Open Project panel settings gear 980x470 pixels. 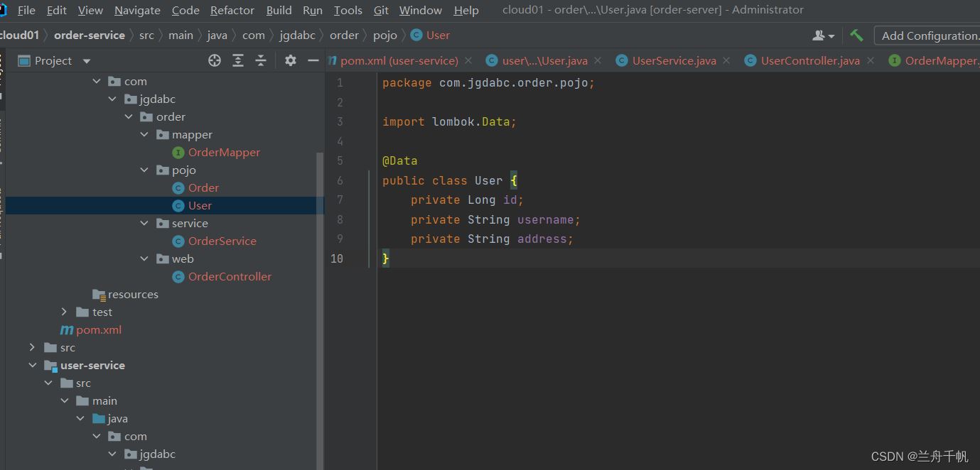[290, 60]
